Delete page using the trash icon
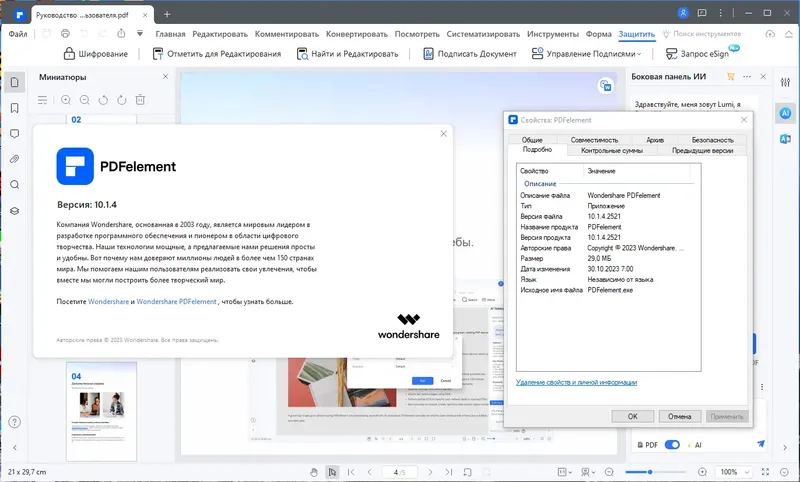This screenshot has width=800, height=482. tap(140, 100)
